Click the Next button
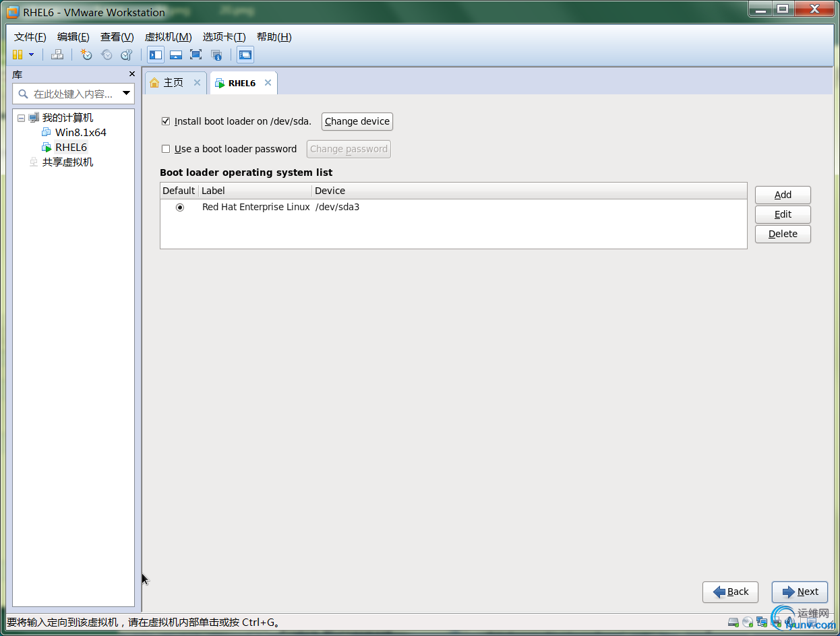 tap(800, 592)
